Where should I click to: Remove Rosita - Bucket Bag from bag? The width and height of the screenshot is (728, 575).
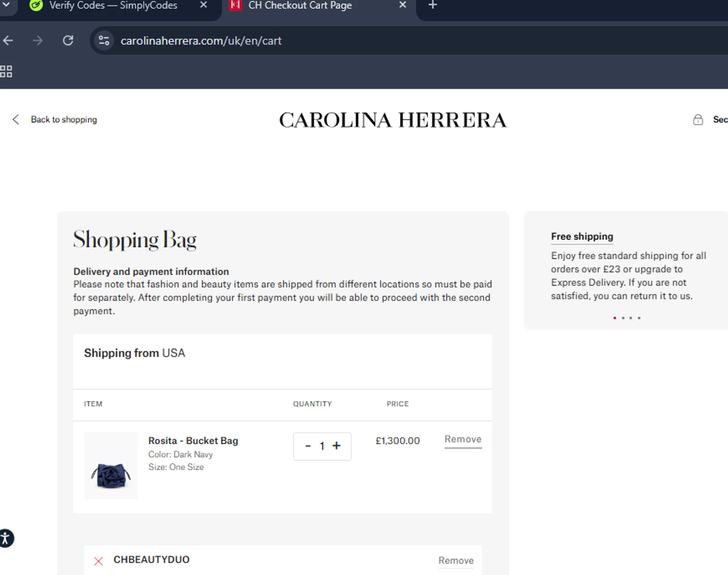click(x=463, y=440)
